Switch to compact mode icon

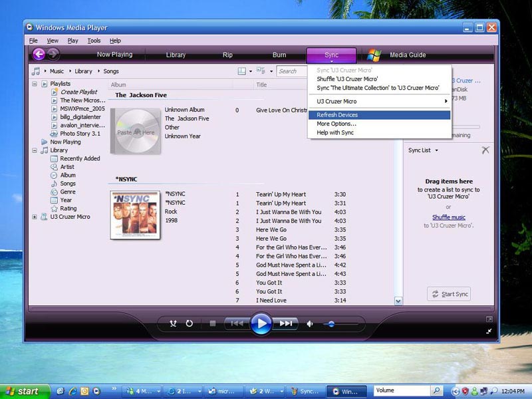pos(489,331)
